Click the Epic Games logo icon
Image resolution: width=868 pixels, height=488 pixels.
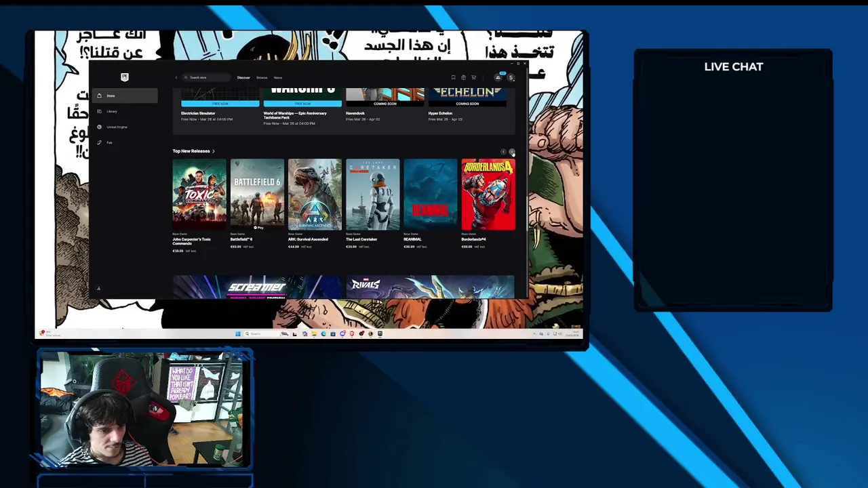[x=125, y=77]
